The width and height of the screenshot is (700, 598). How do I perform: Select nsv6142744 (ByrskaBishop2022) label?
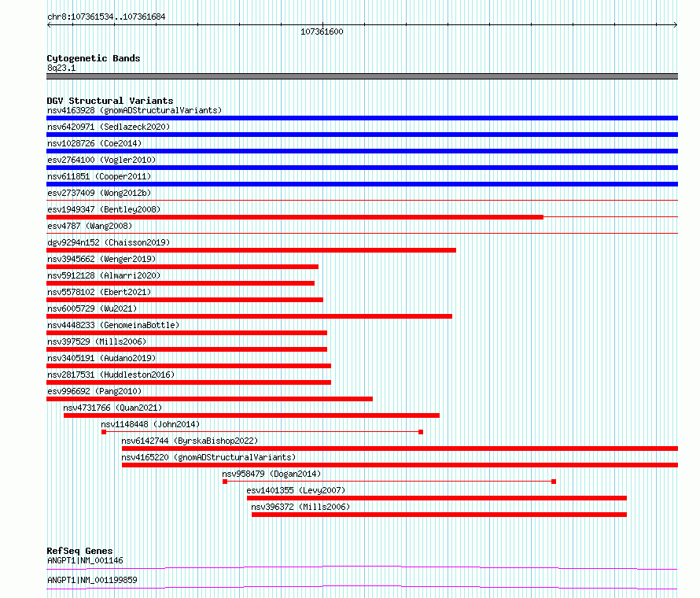[190, 441]
